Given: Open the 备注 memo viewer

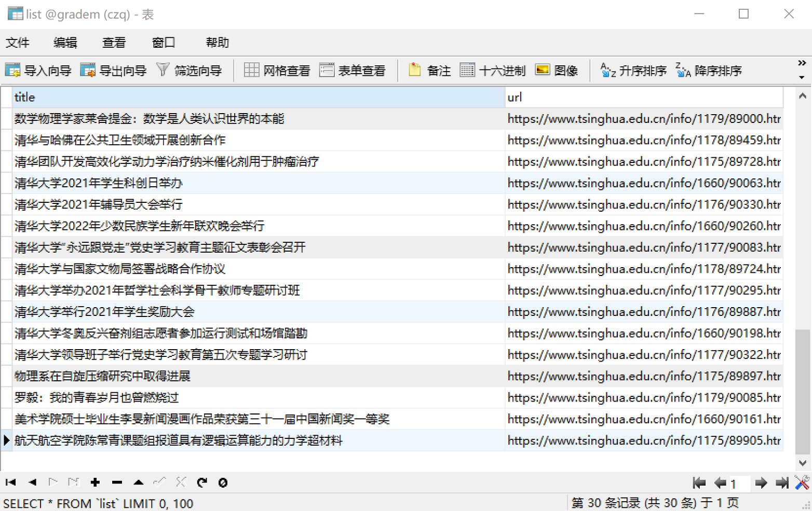Looking at the screenshot, I should [x=430, y=71].
